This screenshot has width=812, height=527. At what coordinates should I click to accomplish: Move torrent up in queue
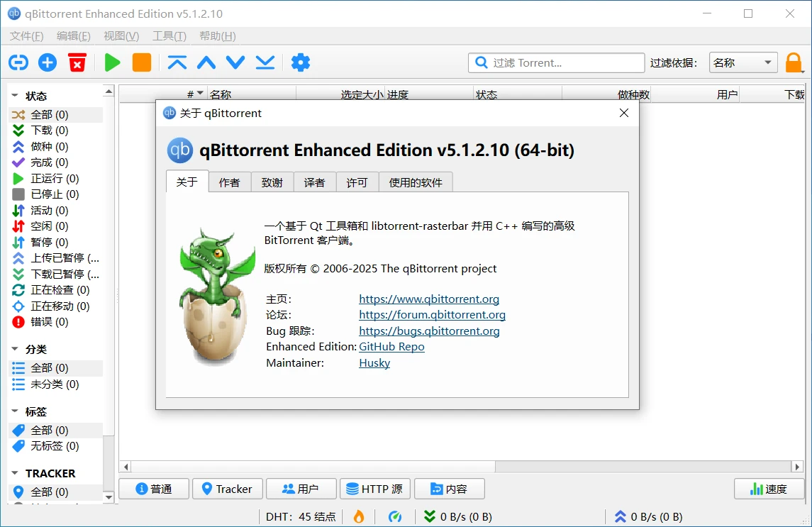pyautogui.click(x=206, y=62)
